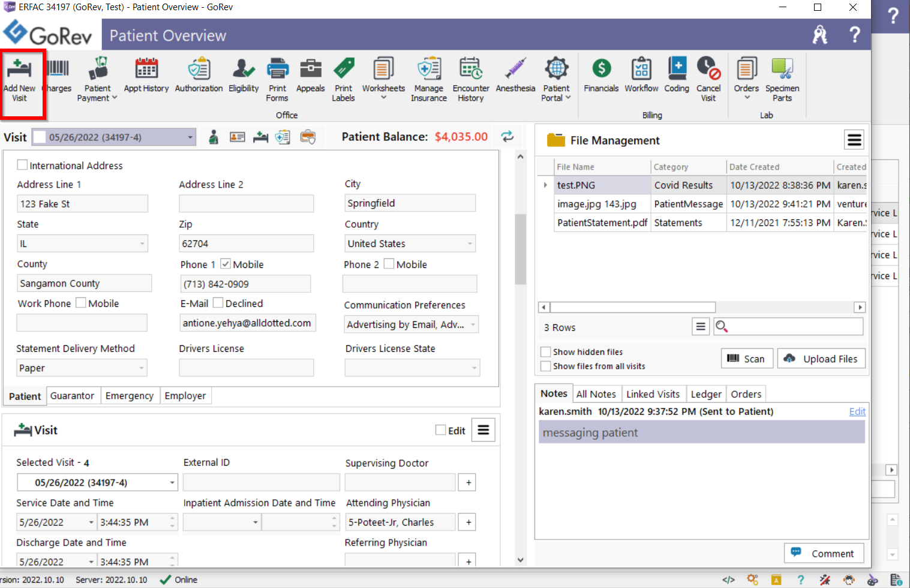Click Cancel Visit icon
The image size is (910, 588).
point(708,69)
